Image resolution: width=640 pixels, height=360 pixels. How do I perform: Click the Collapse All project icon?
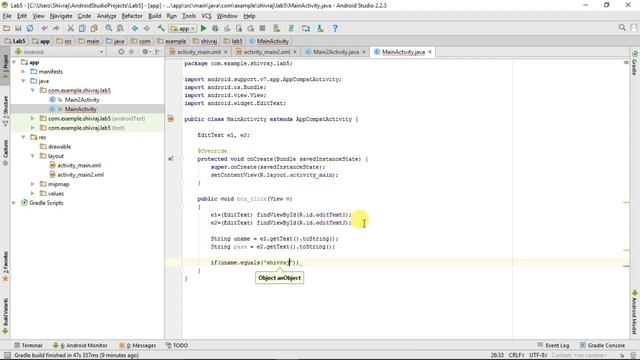click(x=131, y=52)
